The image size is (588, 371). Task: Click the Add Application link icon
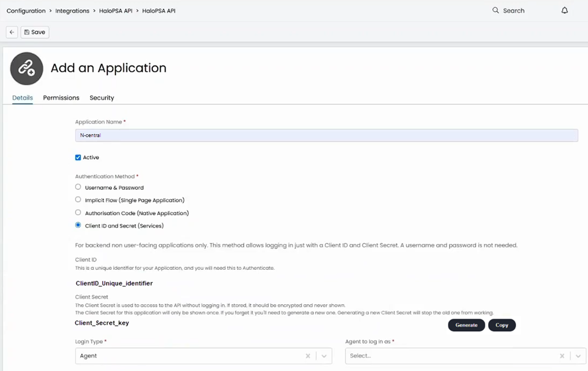26,69
